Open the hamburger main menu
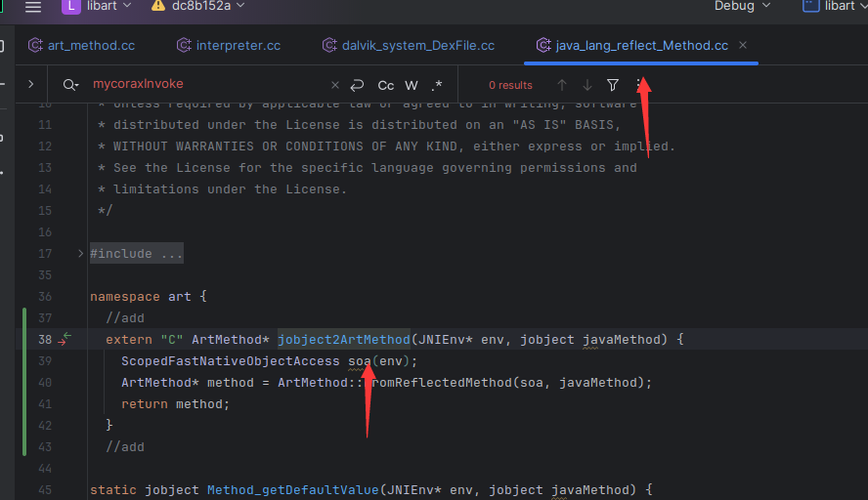Screen dimensions: 868x500 click(33, 7)
